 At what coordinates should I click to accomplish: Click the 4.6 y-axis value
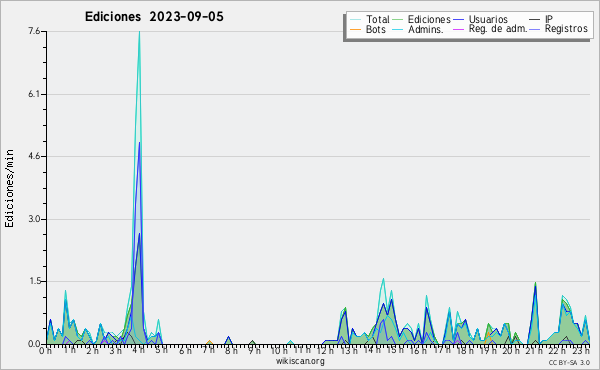click(x=34, y=156)
